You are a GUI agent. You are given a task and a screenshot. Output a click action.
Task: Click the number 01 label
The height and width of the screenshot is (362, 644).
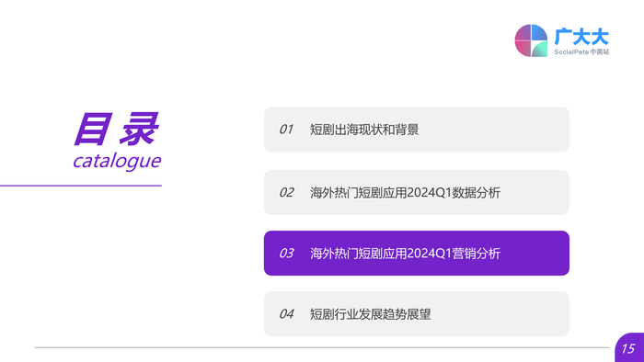click(286, 130)
